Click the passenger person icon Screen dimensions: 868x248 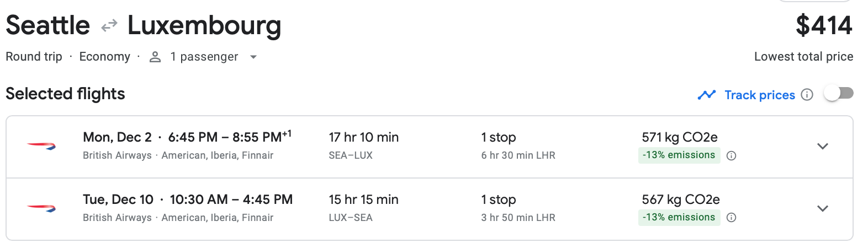155,57
